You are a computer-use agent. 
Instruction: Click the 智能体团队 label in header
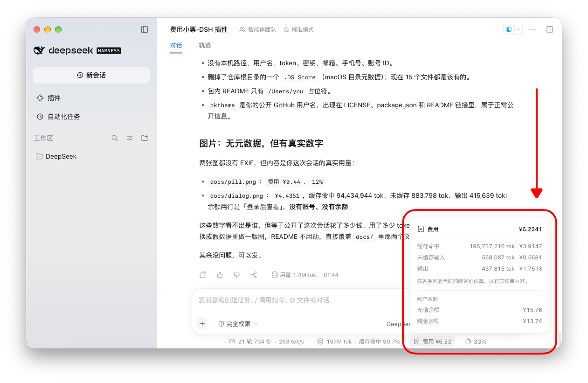point(258,29)
